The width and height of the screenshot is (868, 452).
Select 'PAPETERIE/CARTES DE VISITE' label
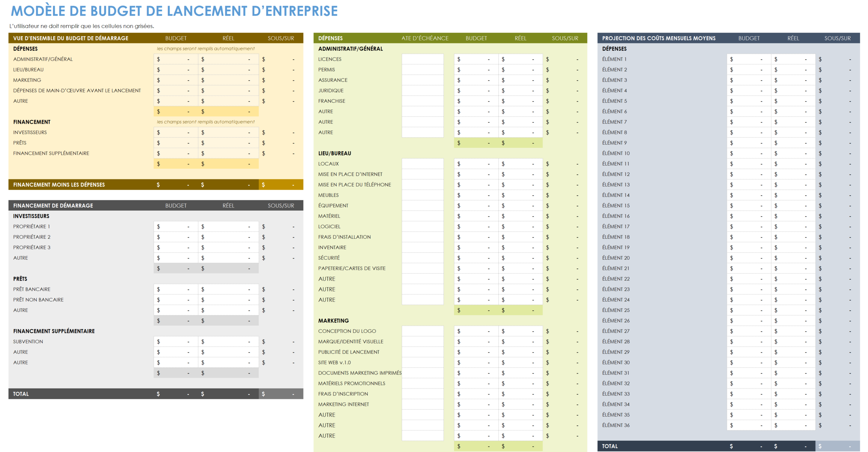tap(352, 268)
